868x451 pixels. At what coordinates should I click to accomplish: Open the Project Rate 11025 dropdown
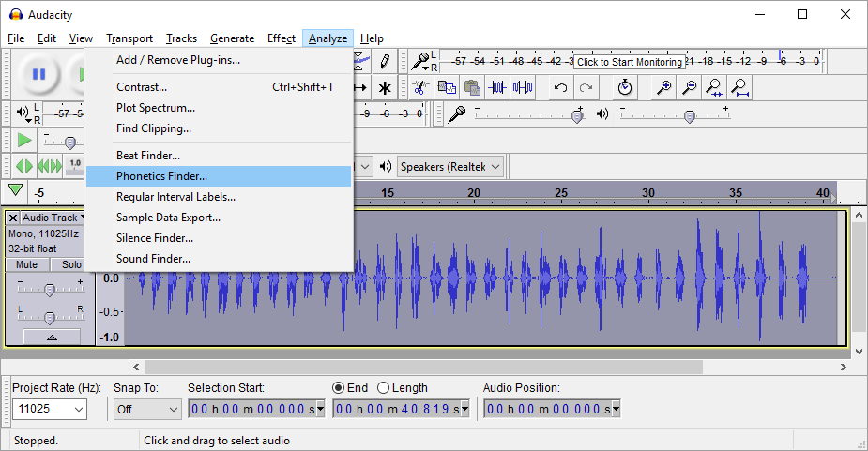(79, 410)
